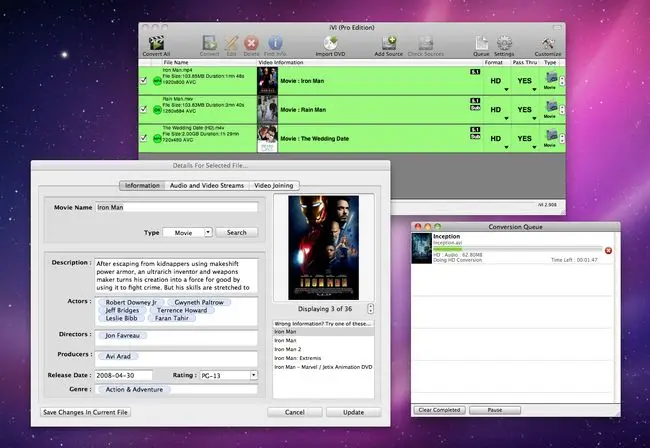Click the Import DVD disc icon

pyautogui.click(x=330, y=43)
